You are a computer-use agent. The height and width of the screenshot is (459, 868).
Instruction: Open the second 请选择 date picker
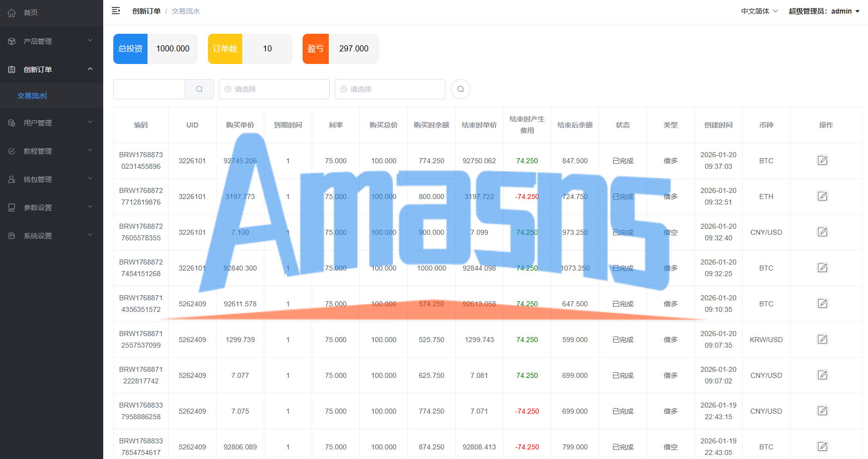coord(390,89)
